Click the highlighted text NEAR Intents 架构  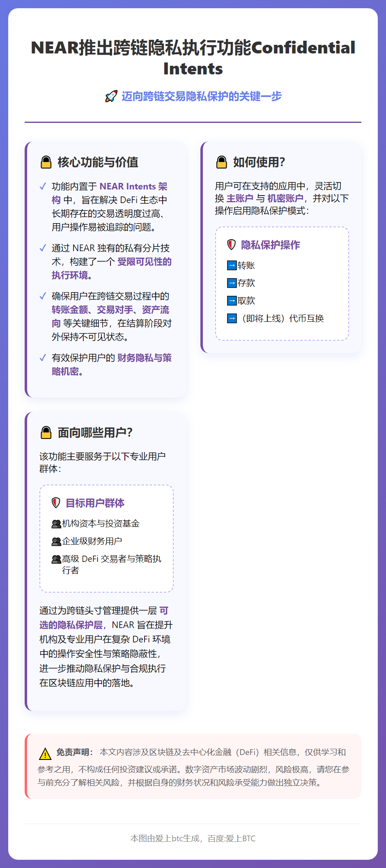pyautogui.click(x=110, y=193)
